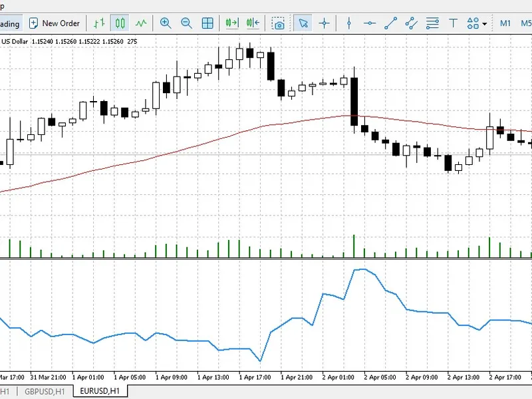
Task: Take a chart screenshot with camera icon
Action: pyautogui.click(x=278, y=23)
